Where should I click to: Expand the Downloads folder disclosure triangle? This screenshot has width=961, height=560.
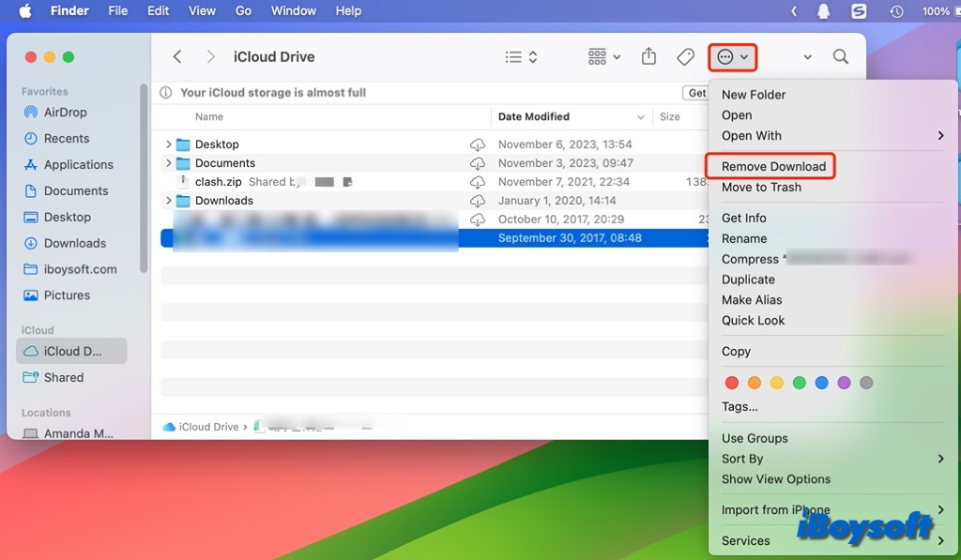(x=169, y=201)
